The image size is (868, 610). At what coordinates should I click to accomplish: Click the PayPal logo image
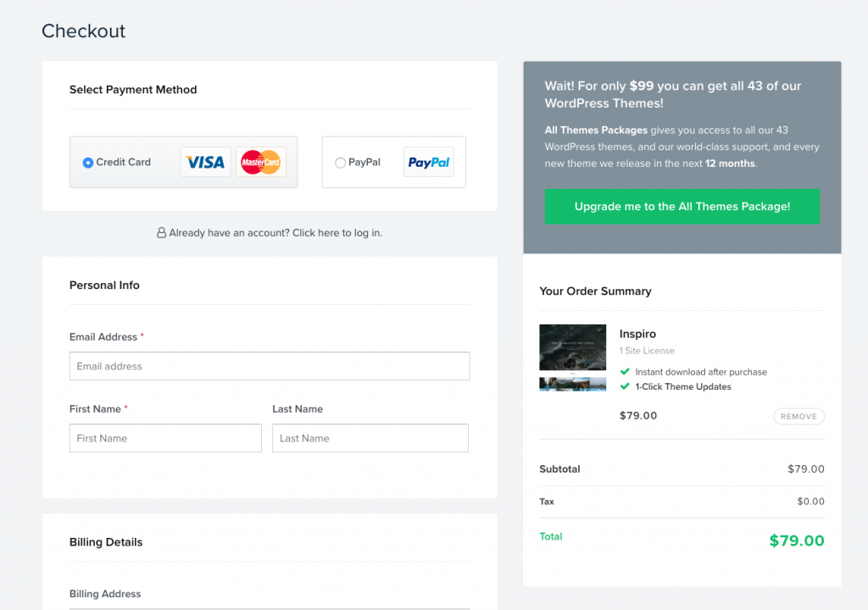click(428, 162)
